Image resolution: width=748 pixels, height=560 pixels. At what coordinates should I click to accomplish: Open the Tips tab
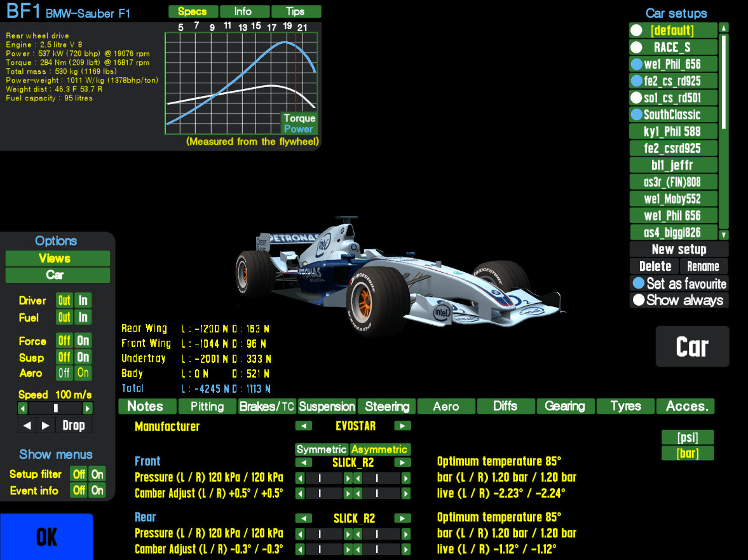pyautogui.click(x=296, y=11)
